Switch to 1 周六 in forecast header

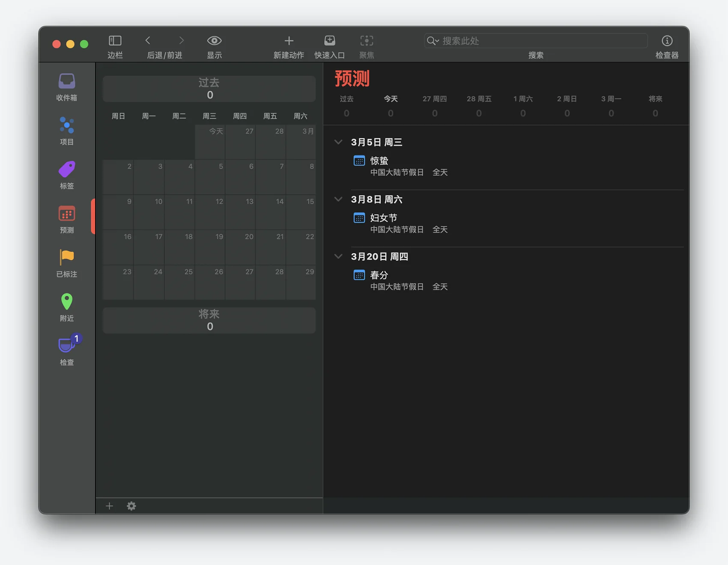point(523,106)
